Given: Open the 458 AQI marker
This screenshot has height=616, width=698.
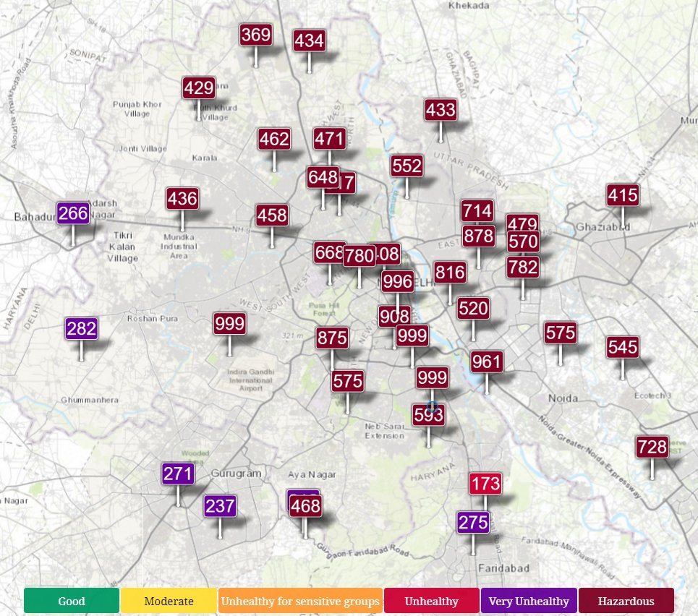Looking at the screenshot, I should (x=271, y=215).
